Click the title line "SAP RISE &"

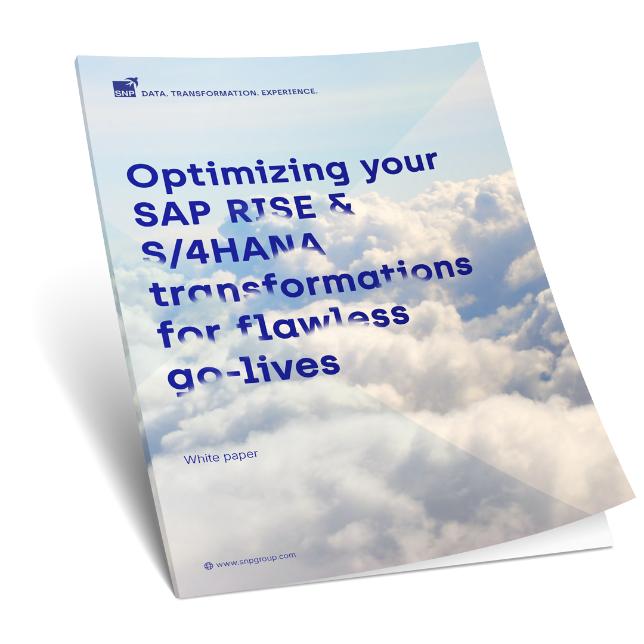pyautogui.click(x=245, y=211)
